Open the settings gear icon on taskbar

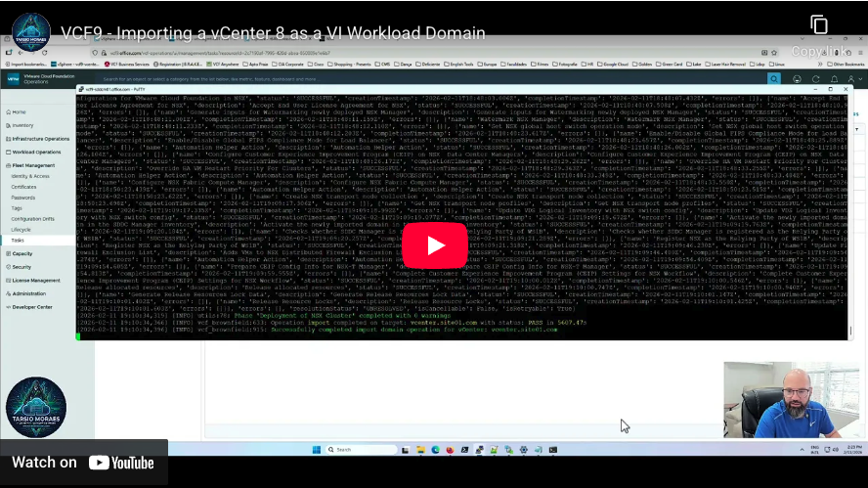pos(524,450)
